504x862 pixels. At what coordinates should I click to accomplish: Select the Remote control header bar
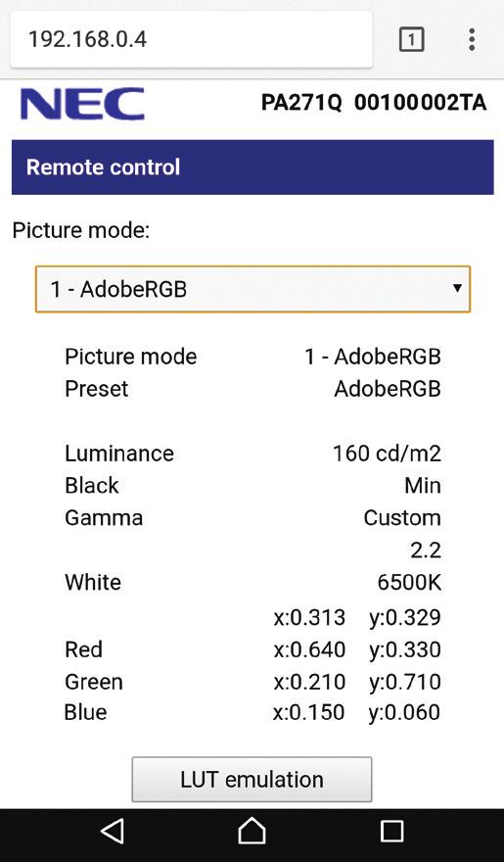click(252, 168)
